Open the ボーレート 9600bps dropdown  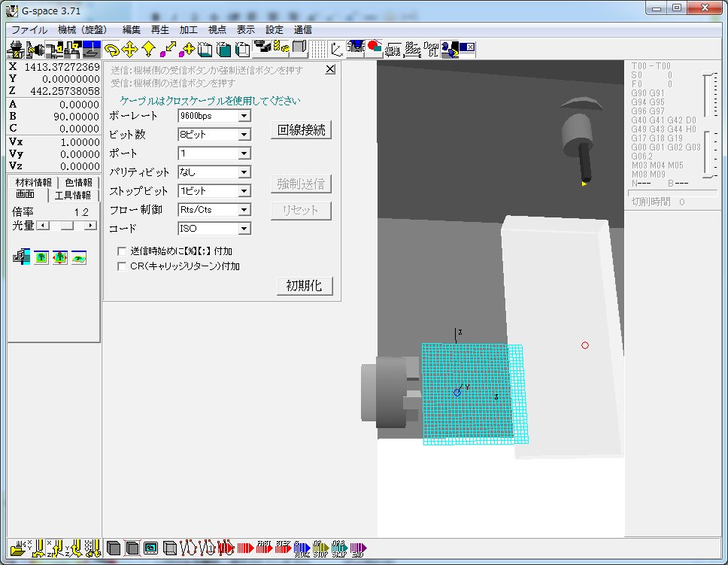pyautogui.click(x=243, y=116)
